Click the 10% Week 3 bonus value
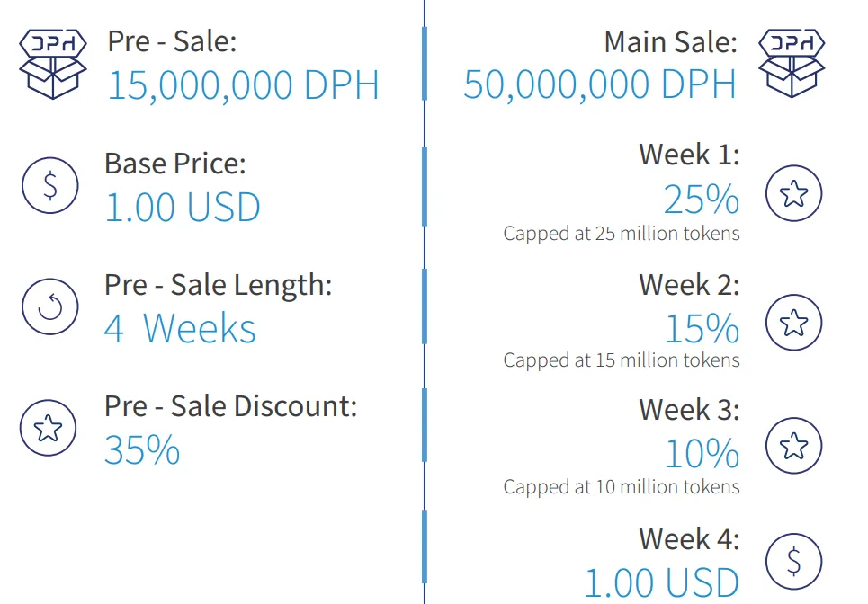868x604 pixels. click(702, 454)
